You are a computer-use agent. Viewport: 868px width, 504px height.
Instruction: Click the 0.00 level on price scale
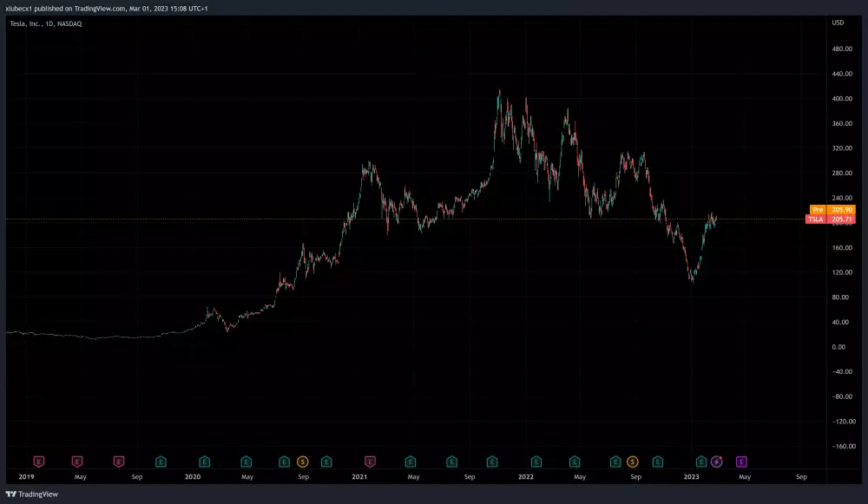[838, 347]
